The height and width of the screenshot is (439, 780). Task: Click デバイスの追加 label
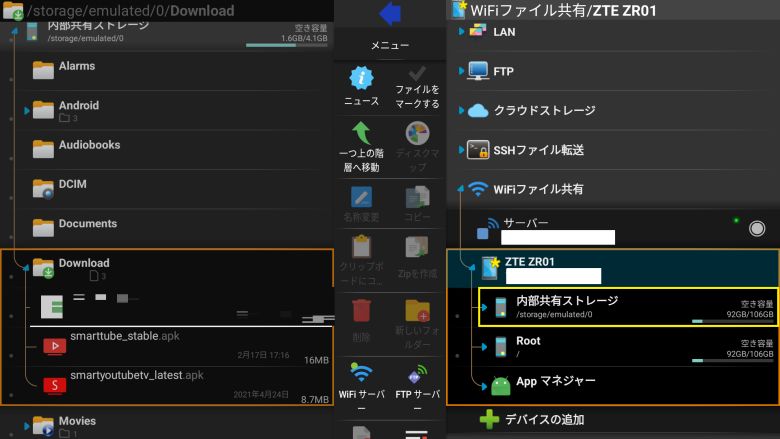pos(545,420)
